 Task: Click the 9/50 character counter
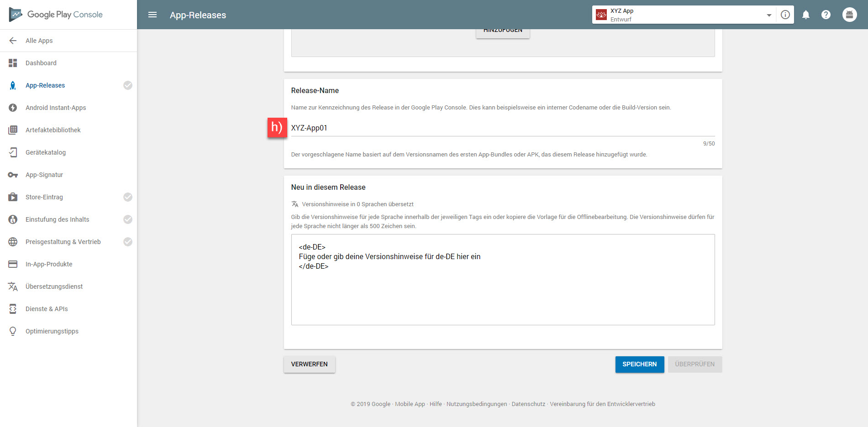coord(709,144)
